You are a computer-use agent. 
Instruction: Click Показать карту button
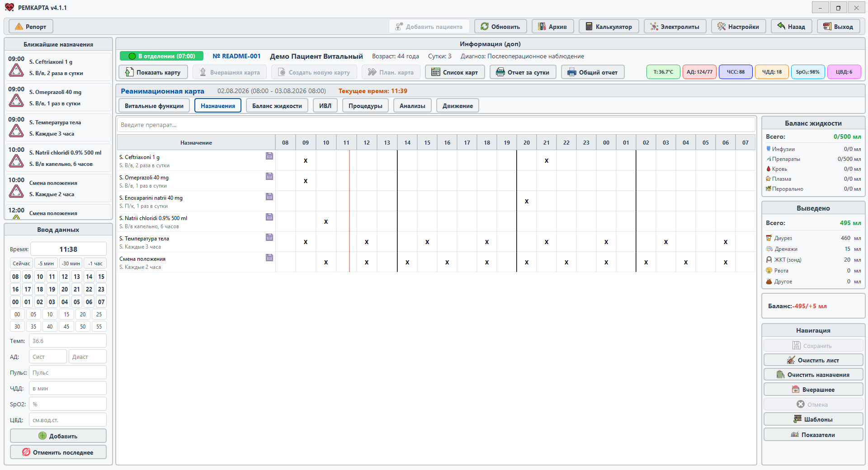pyautogui.click(x=153, y=72)
